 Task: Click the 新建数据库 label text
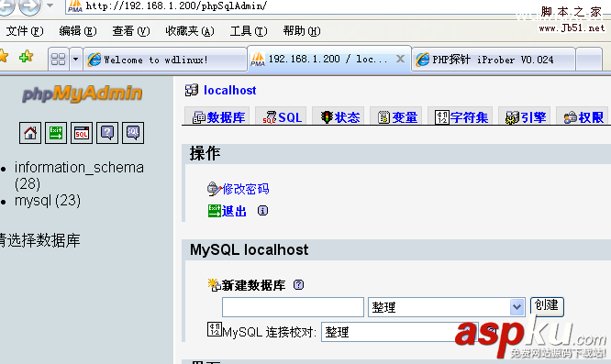point(253,285)
